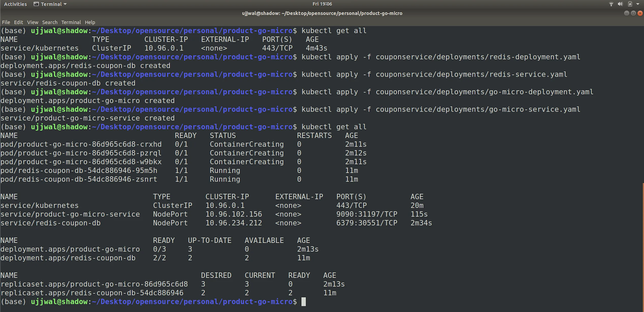Click 'service/product-go-micro-service created' output line
The height and width of the screenshot is (312, 644).
tap(87, 118)
